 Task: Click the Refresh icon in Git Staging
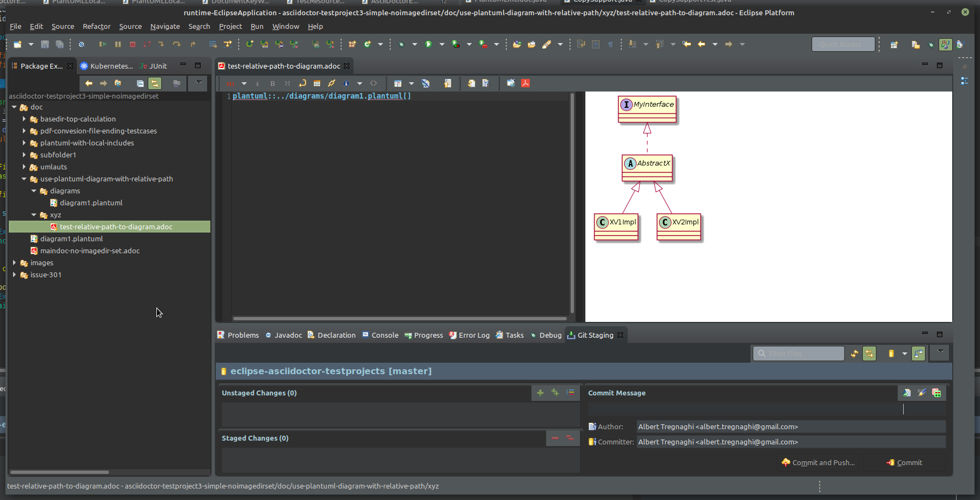tap(855, 353)
